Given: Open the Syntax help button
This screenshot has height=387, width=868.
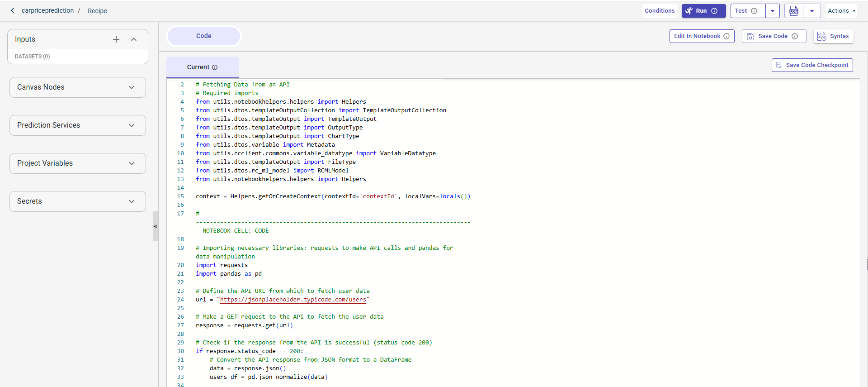Looking at the screenshot, I should pos(833,36).
